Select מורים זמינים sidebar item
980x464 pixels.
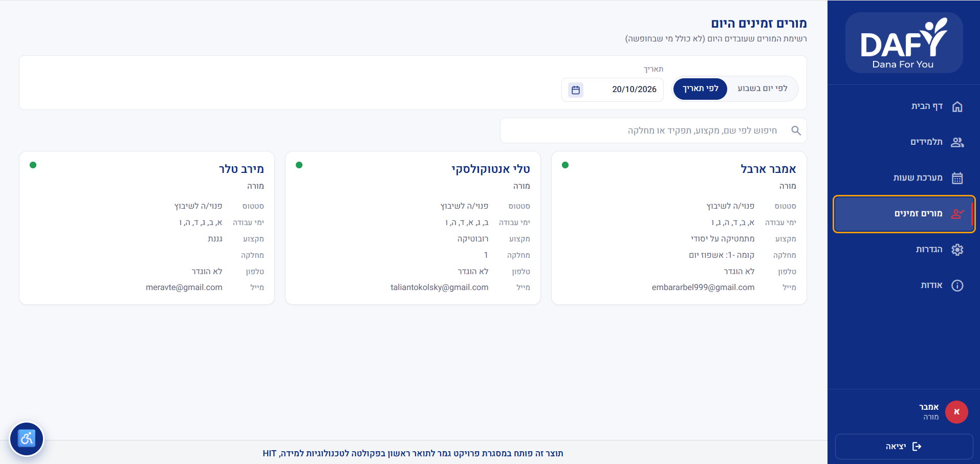[x=904, y=214]
